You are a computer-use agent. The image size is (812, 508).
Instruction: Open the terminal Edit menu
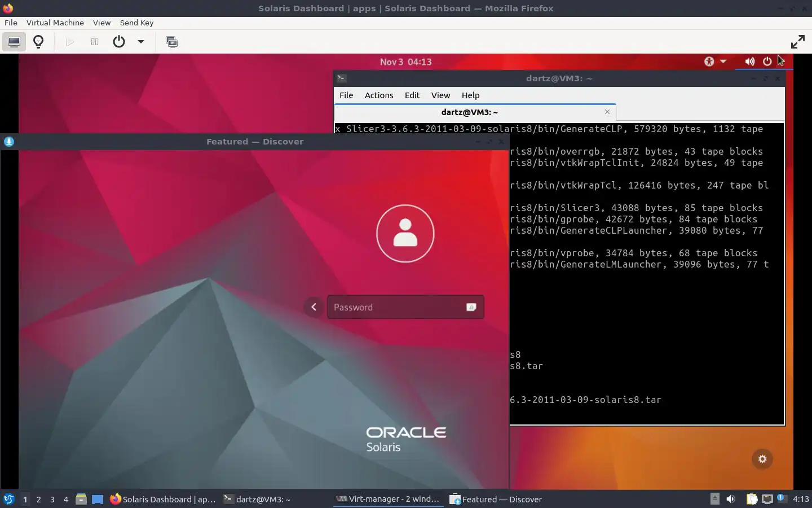tap(412, 95)
